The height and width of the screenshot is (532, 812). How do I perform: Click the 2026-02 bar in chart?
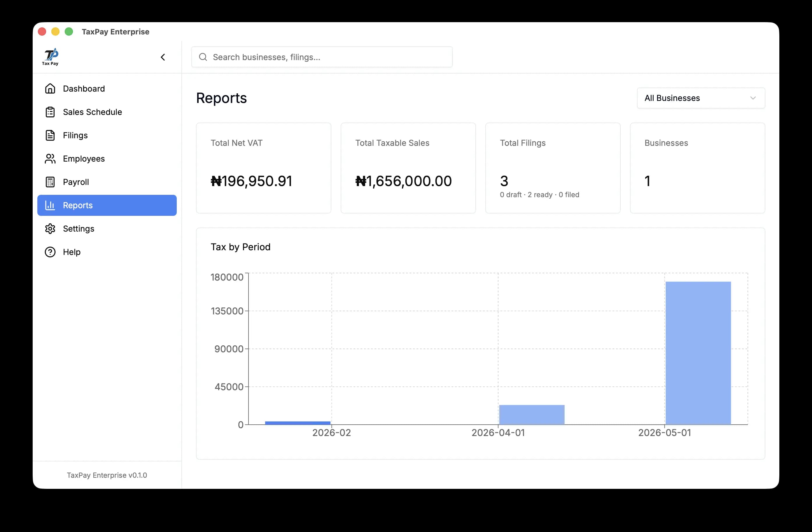tap(297, 423)
